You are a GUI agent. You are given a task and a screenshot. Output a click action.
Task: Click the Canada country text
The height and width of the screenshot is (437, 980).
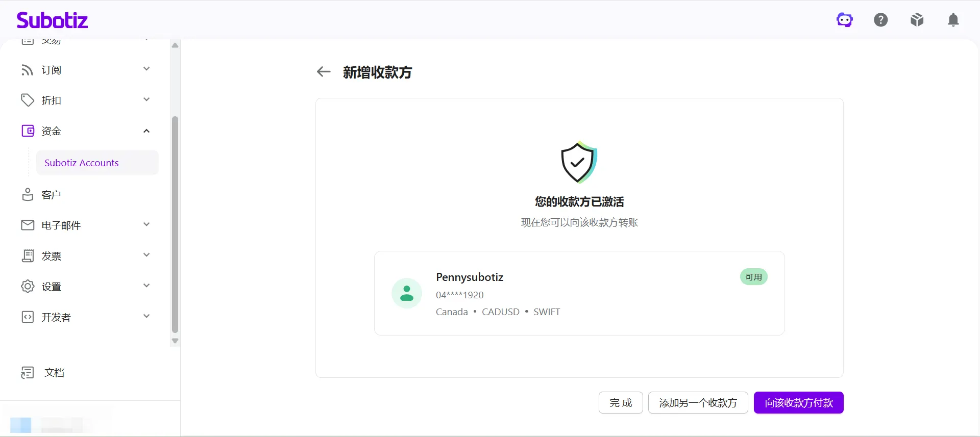[x=452, y=312]
